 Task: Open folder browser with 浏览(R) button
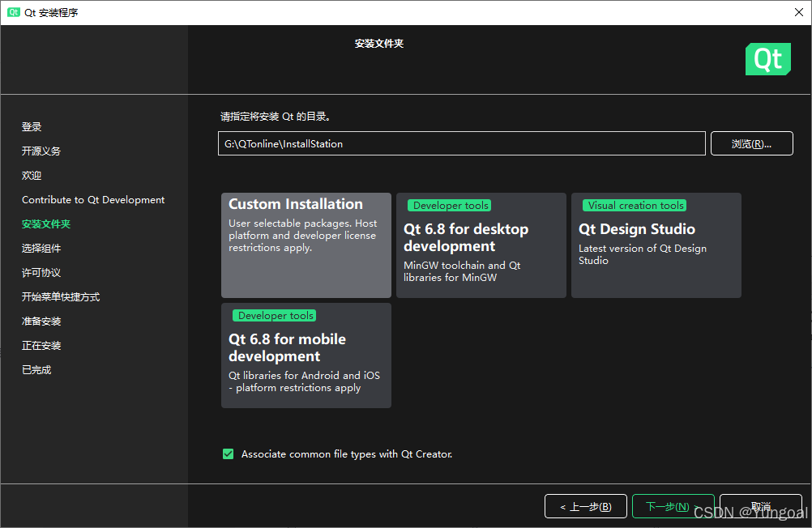point(751,143)
